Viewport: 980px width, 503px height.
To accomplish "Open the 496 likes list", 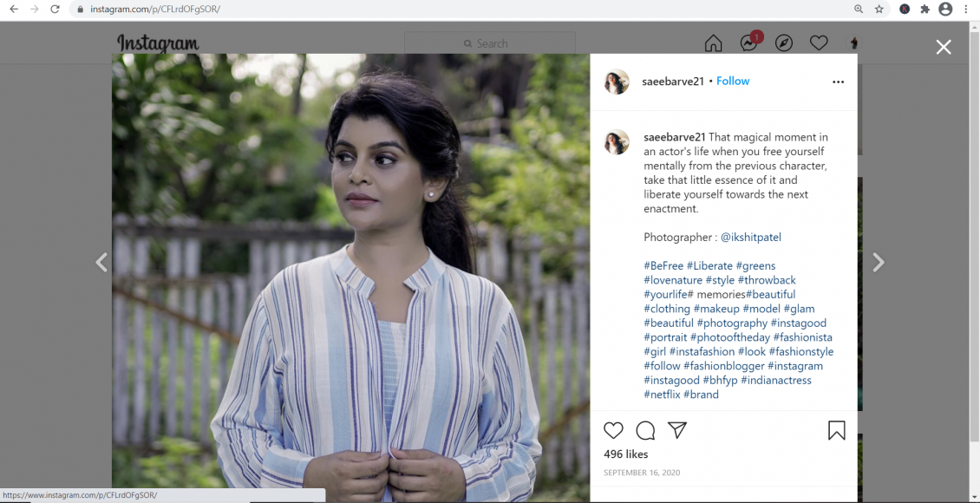I will [x=625, y=454].
